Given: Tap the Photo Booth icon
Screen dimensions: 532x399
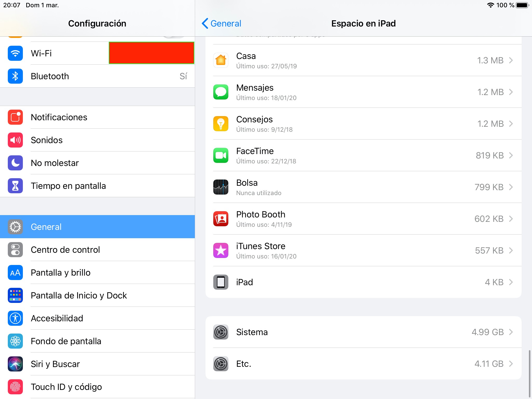Looking at the screenshot, I should click(221, 219).
